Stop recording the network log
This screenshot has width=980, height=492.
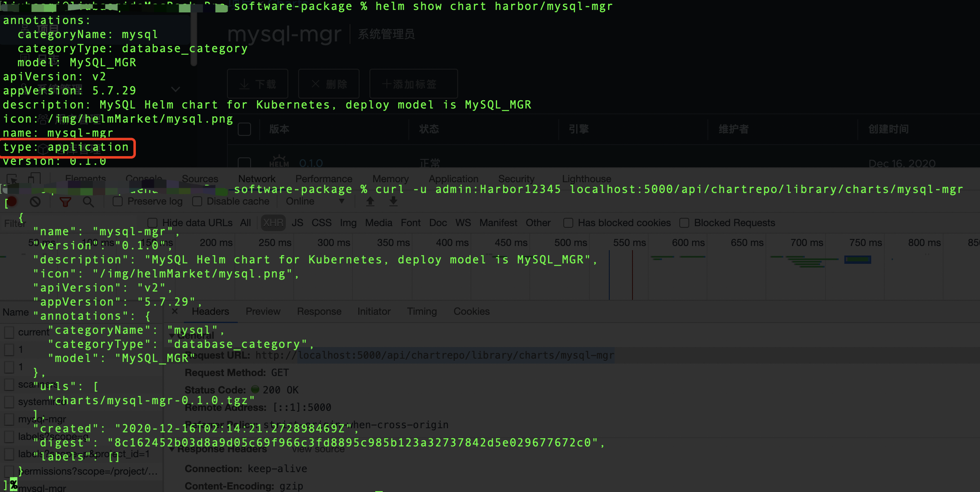point(11,202)
